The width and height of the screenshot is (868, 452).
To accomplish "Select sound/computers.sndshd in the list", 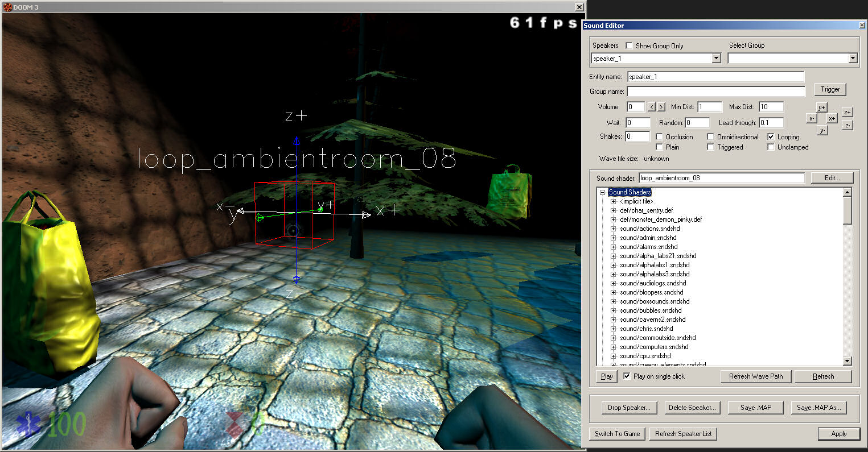I will pyautogui.click(x=654, y=347).
